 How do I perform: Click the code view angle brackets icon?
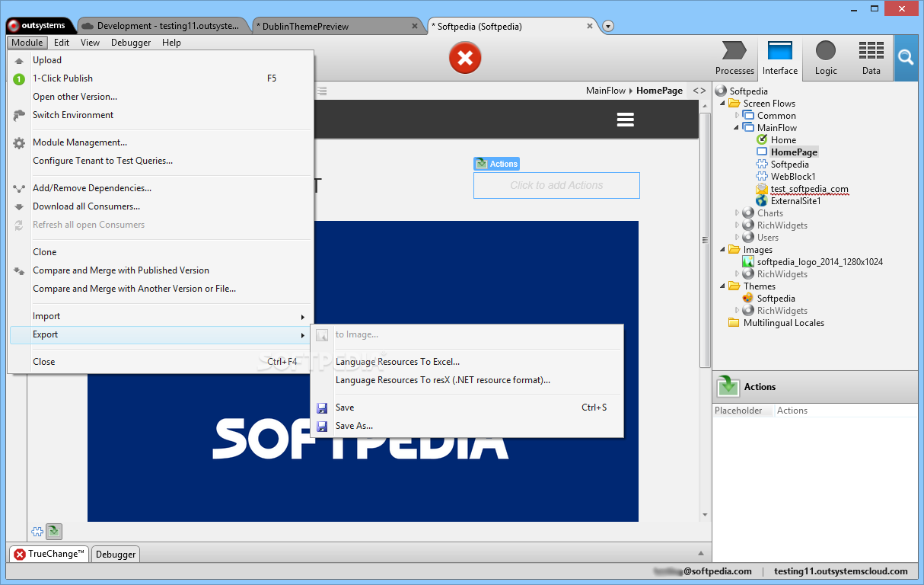click(x=699, y=91)
